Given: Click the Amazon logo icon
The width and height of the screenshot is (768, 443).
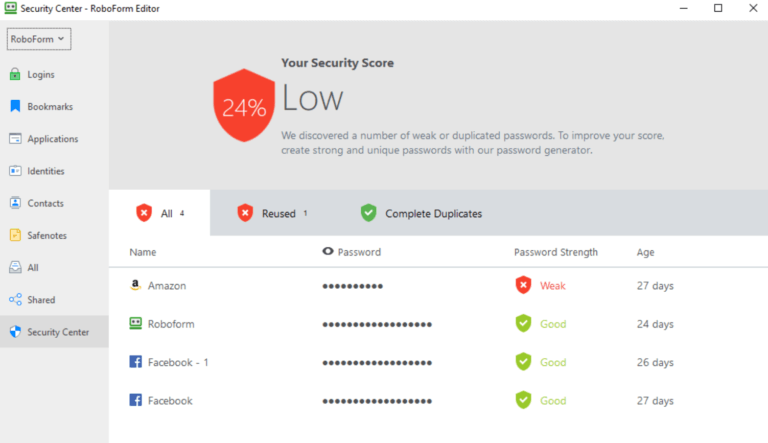Looking at the screenshot, I should point(136,286).
